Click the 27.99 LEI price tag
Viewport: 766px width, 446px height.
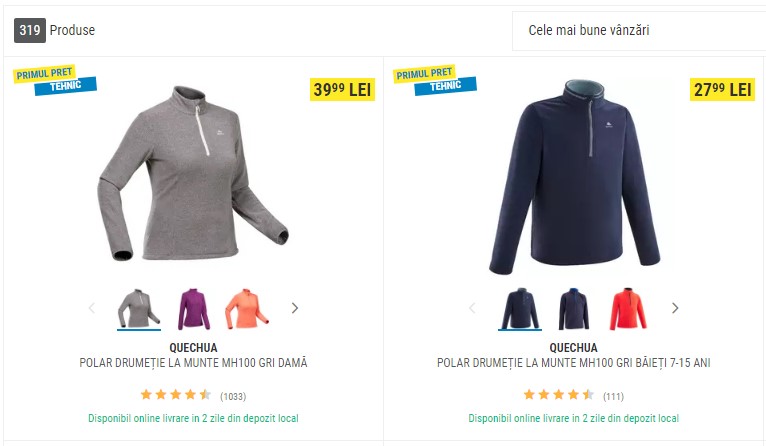[x=723, y=89]
